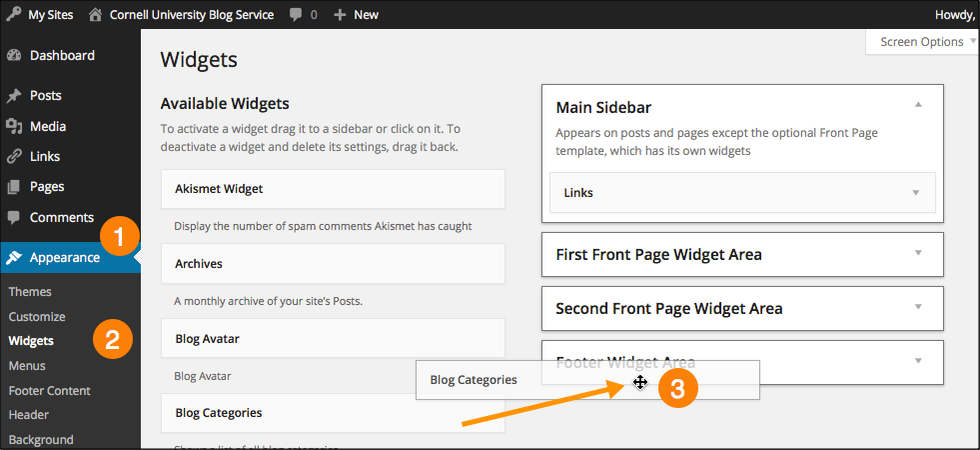Click the monthly archive description text
The height and width of the screenshot is (450, 980).
269,301
